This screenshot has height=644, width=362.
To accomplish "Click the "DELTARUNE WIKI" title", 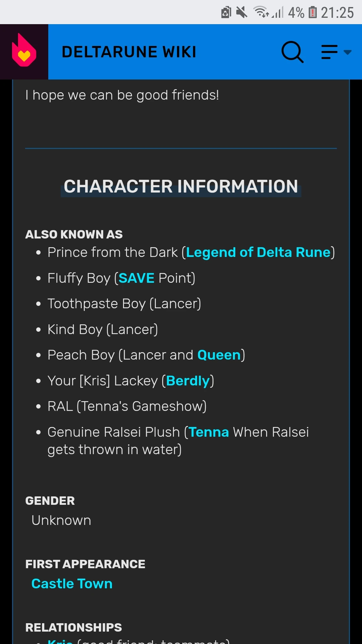I will tap(129, 52).
